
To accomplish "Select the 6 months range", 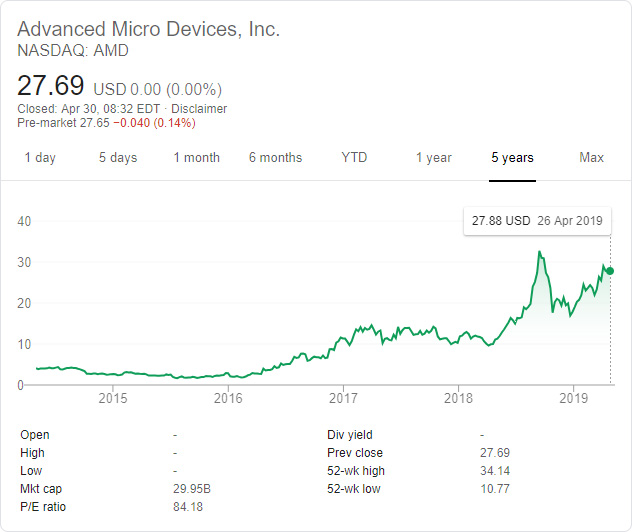I will tap(275, 158).
